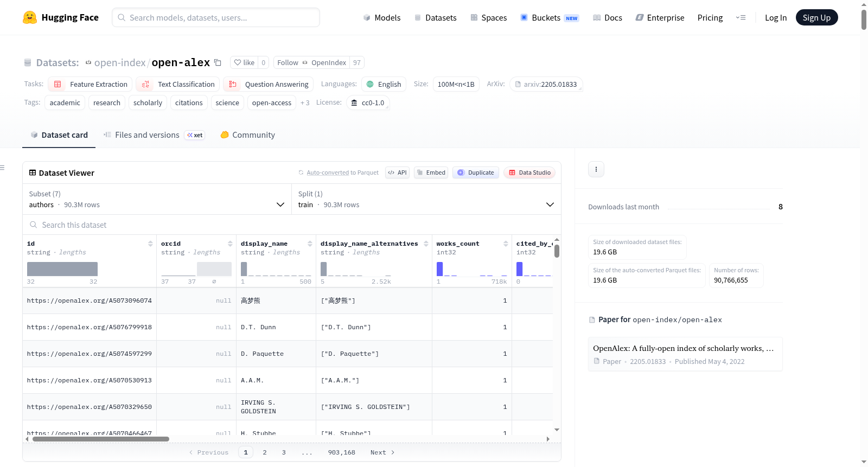Screen dimensions: 868x467
Task: Go to Spaces
Action: (x=488, y=17)
